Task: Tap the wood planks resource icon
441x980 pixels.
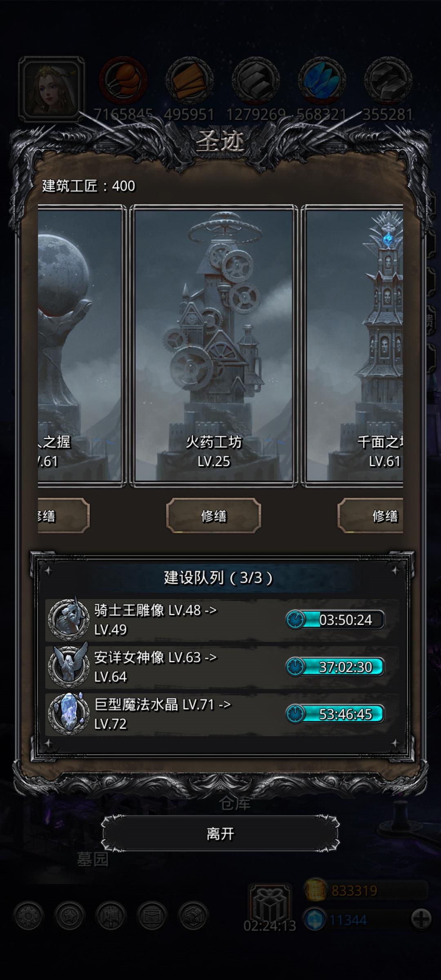Action: click(x=189, y=80)
